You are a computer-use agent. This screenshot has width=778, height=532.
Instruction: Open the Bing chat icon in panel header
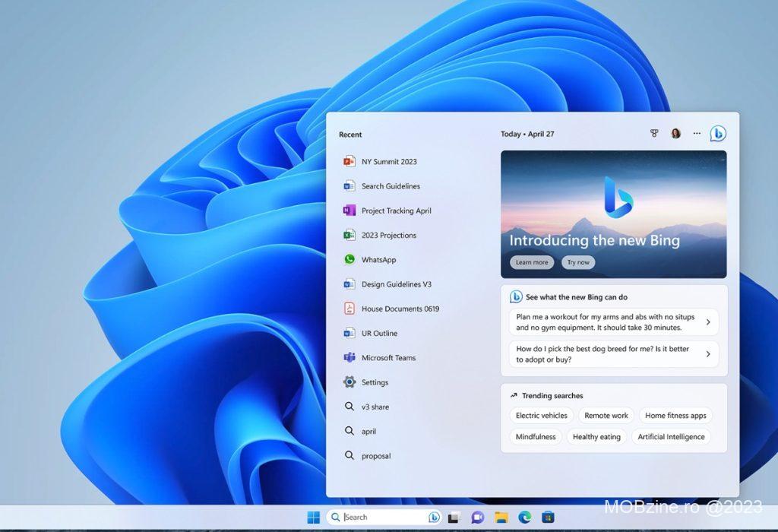[718, 134]
